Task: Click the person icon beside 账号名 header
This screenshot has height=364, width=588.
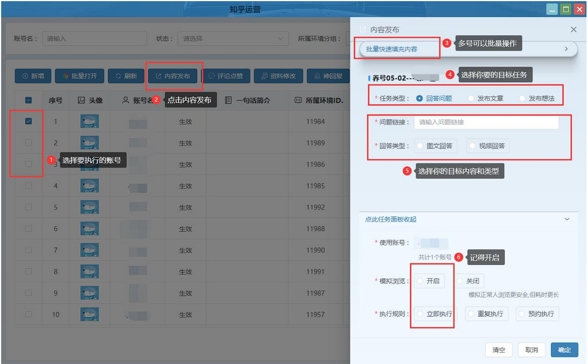Action: point(126,100)
